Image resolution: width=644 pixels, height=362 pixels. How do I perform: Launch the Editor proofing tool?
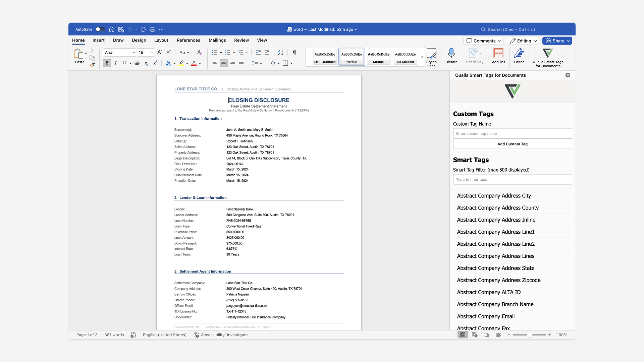pyautogui.click(x=519, y=56)
